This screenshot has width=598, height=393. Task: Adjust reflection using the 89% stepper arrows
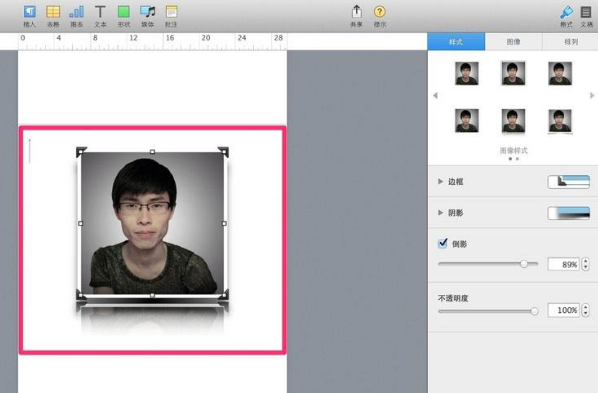(585, 264)
